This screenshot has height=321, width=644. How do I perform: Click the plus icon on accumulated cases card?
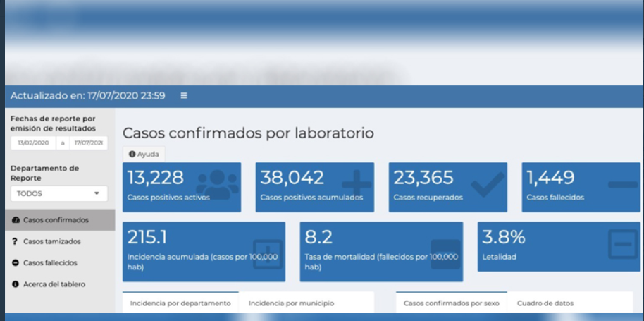coord(357,186)
